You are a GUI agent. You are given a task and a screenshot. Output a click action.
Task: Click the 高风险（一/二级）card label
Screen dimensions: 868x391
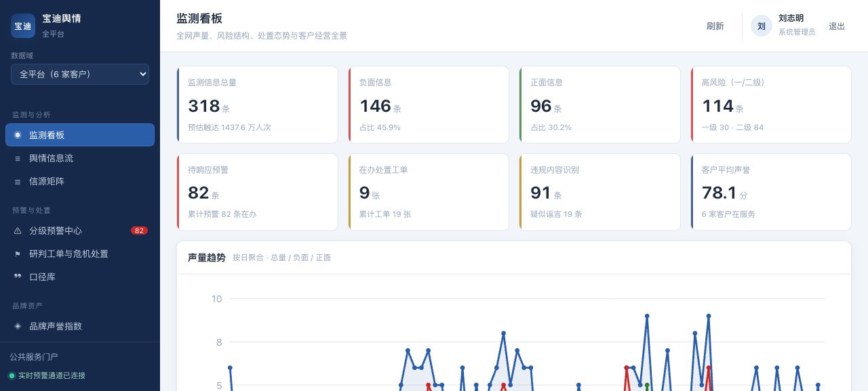(x=733, y=83)
